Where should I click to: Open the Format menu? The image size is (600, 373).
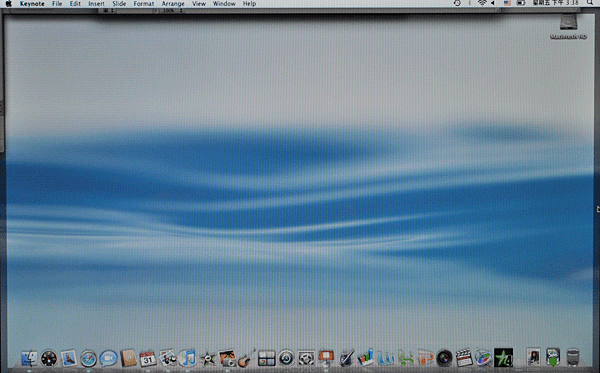144,3
